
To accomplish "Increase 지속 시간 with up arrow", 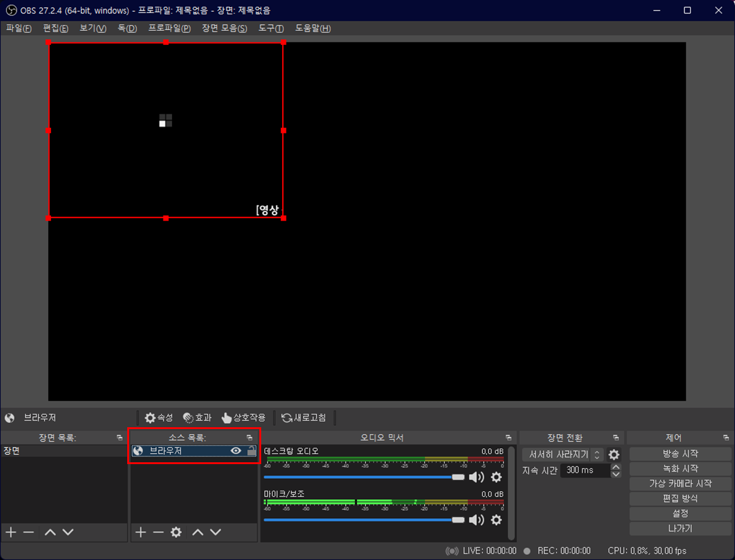I will (616, 467).
